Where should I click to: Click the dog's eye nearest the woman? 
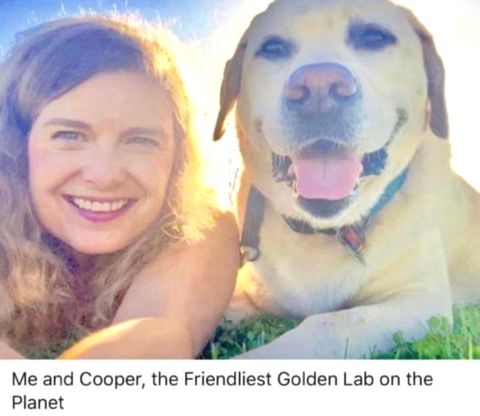point(274,47)
